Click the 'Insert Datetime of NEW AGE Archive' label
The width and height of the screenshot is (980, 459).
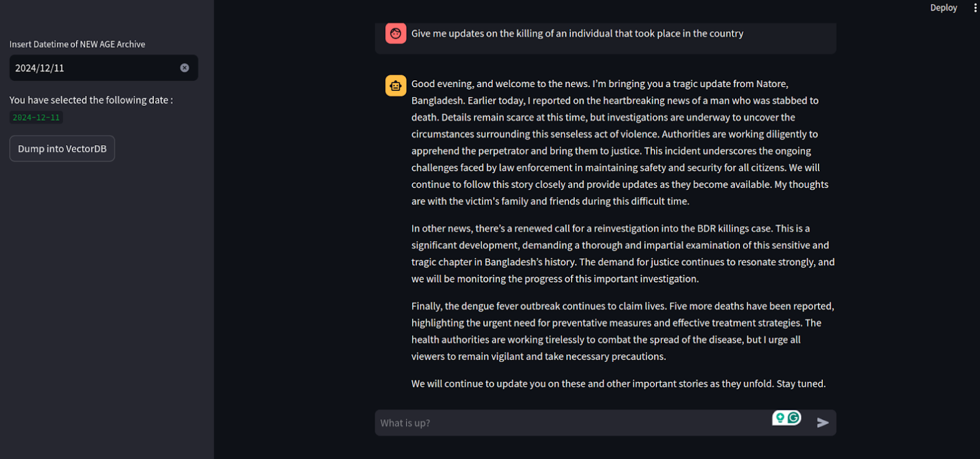click(77, 44)
